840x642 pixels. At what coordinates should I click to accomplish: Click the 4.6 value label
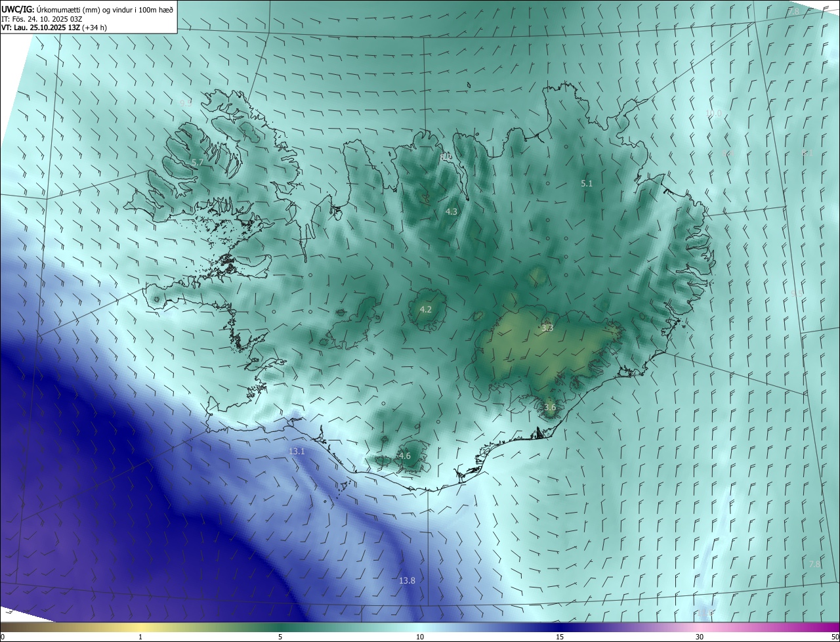coord(404,456)
